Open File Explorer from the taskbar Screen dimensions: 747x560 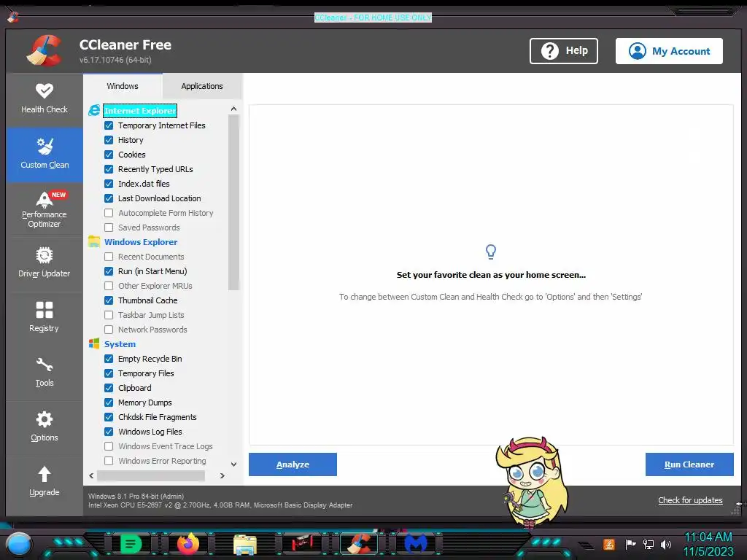click(245, 544)
